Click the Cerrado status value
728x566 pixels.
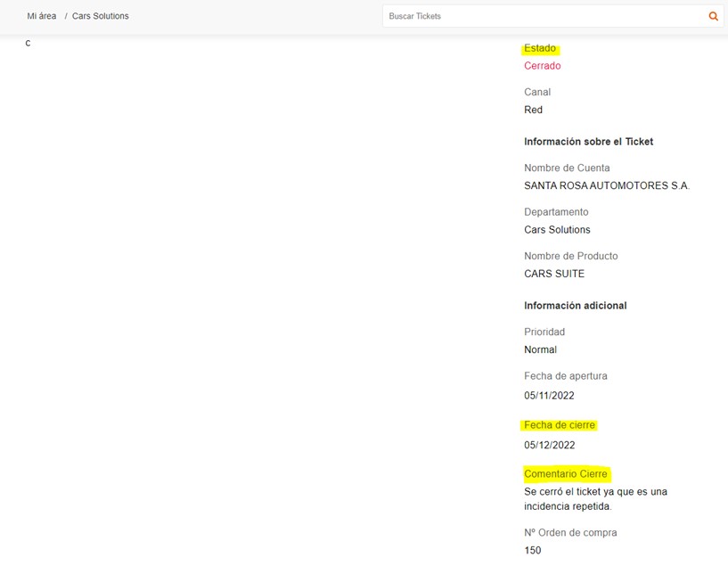pyautogui.click(x=543, y=66)
